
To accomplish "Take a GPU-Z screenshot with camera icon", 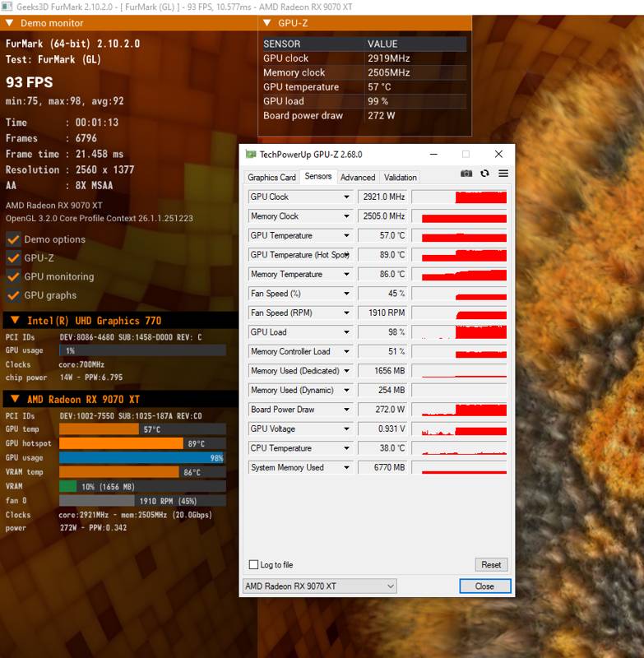I will point(466,174).
